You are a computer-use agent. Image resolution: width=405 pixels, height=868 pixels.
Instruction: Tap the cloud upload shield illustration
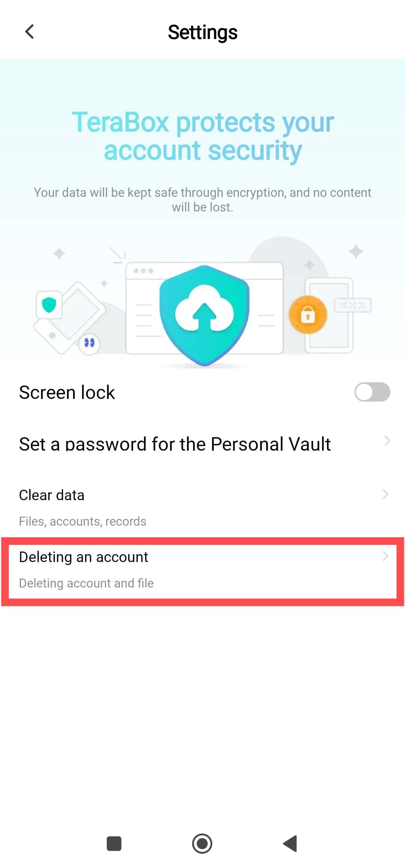click(x=204, y=315)
